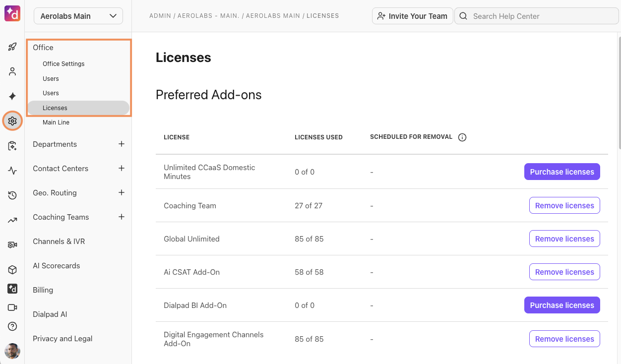Select the rocket launch icon in sidebar

point(12,47)
